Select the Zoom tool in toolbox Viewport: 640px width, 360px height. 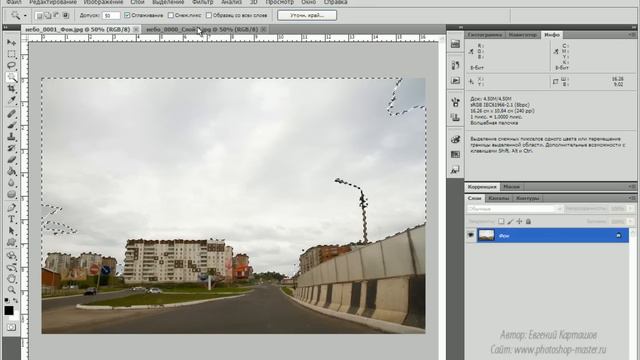pos(11,290)
